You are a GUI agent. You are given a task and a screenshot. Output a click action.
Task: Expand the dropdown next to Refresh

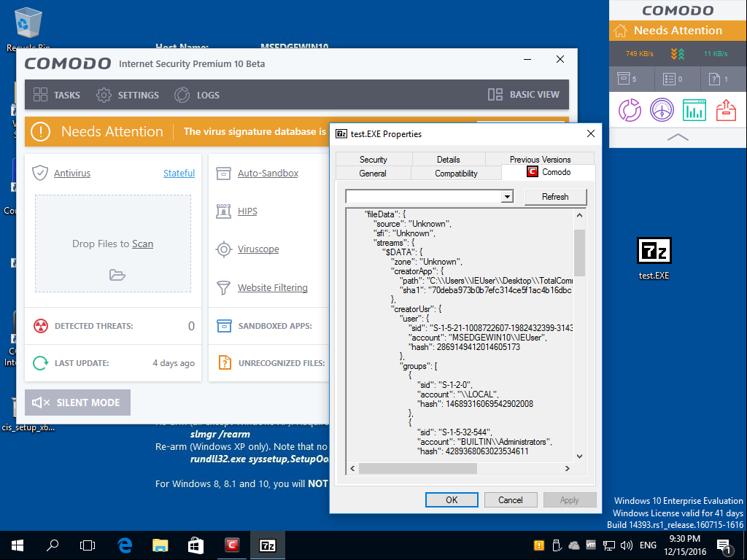tap(508, 196)
